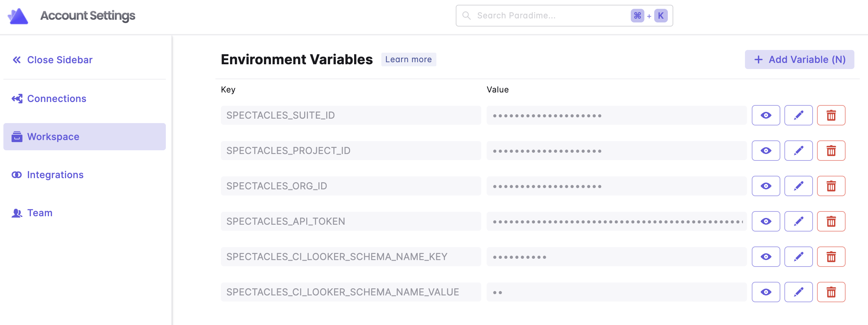Reveal the SPECTACLES_SUITE_ID value
868x325 pixels.
click(766, 115)
